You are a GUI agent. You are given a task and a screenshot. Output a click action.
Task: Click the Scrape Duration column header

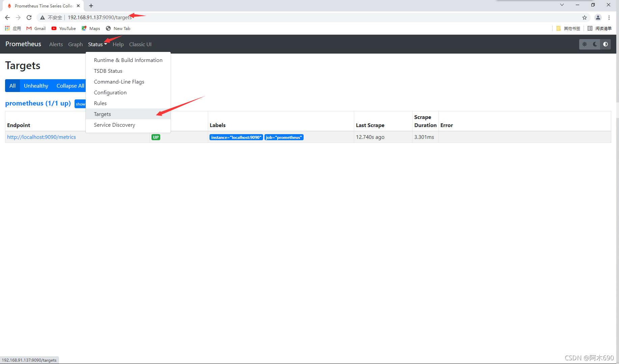point(425,121)
